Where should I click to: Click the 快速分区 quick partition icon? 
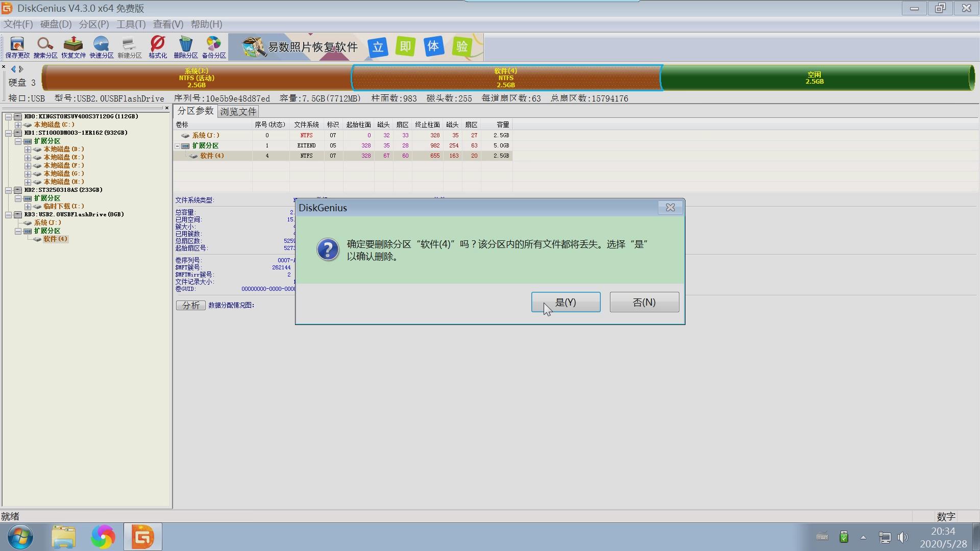[101, 47]
